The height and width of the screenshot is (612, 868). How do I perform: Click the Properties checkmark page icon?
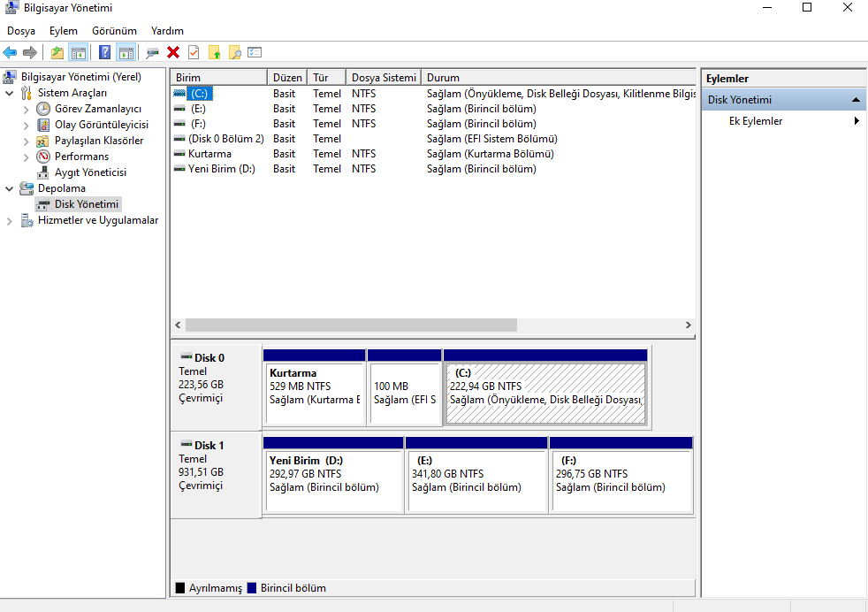[194, 52]
